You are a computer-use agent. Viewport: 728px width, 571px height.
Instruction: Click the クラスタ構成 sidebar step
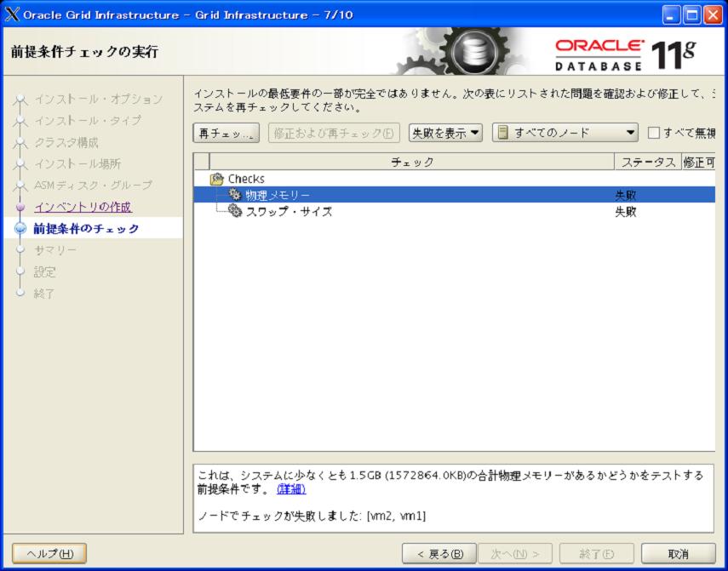(x=66, y=142)
